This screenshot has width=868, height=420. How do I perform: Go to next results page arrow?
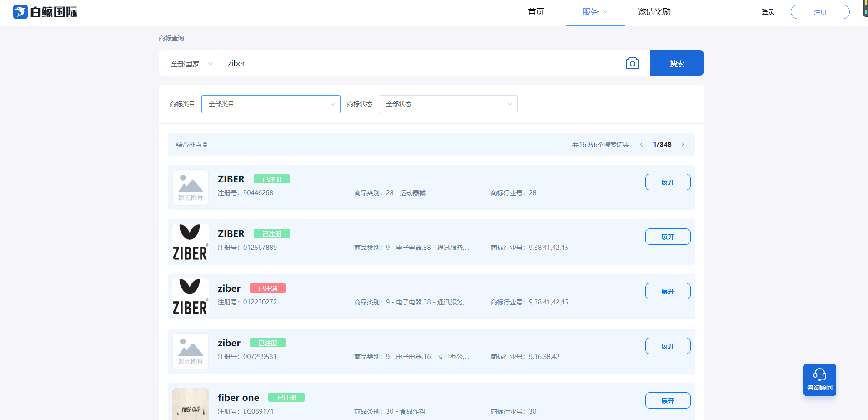(x=682, y=144)
